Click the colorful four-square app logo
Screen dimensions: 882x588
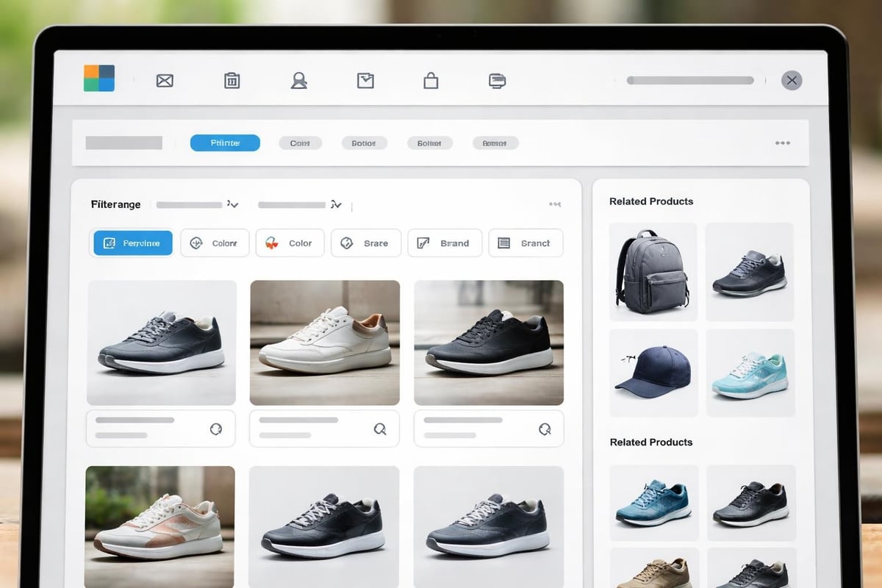point(99,78)
